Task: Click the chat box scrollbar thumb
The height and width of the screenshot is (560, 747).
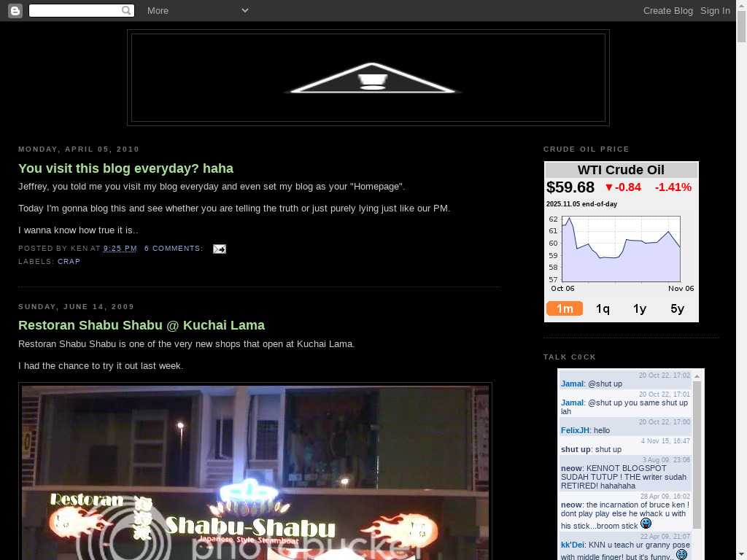Action: [x=697, y=452]
